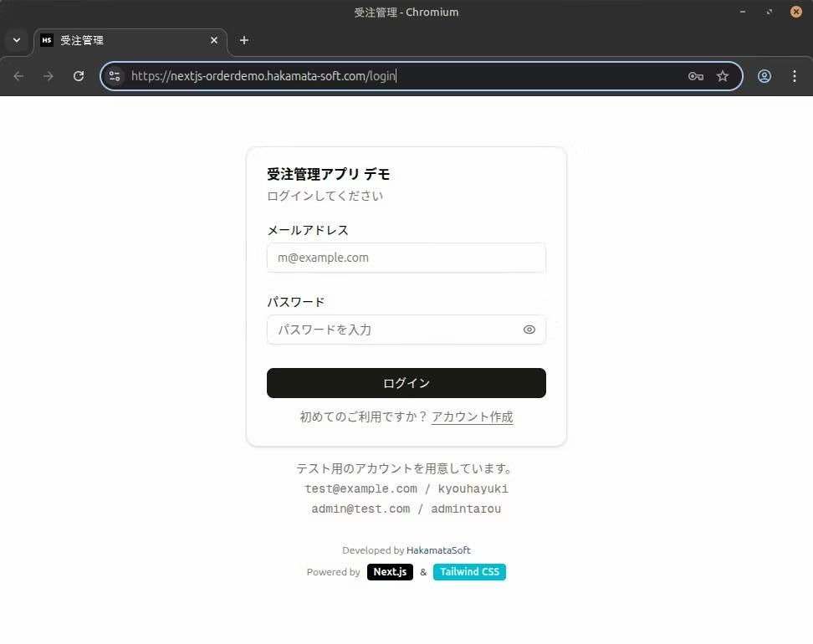Open the tab search chevron
This screenshot has width=813, height=644.
(16, 40)
